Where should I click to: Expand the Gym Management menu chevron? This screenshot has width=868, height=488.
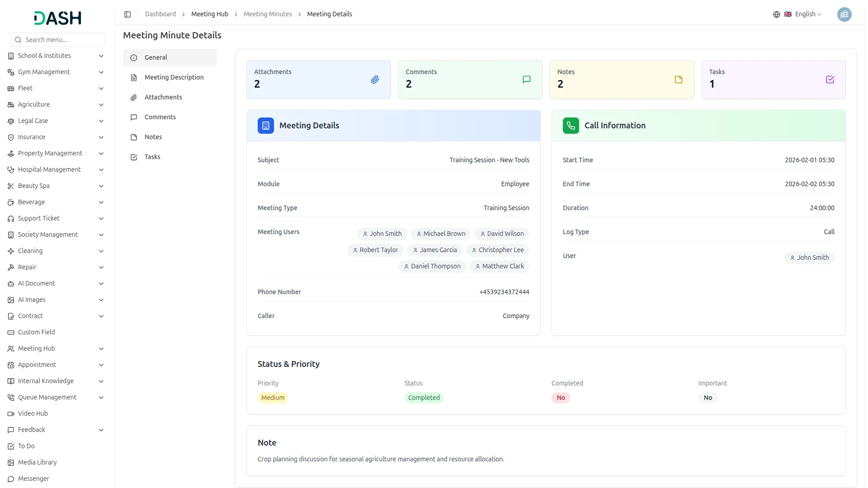(x=101, y=72)
